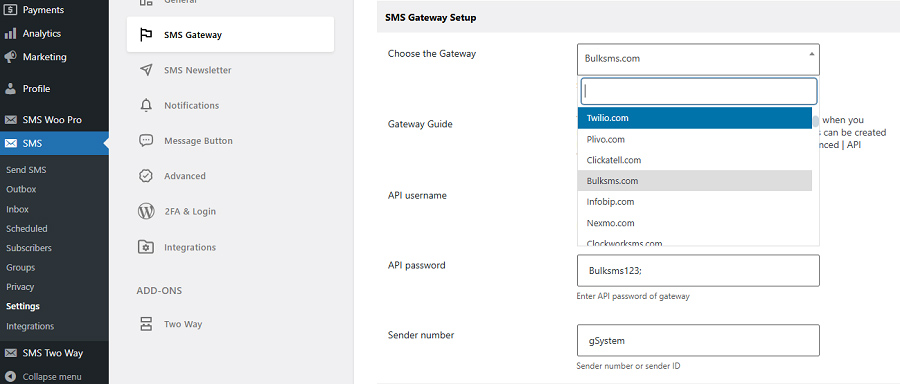This screenshot has height=384, width=900.
Task: Click the SMS Gateway flag icon
Action: (146, 35)
